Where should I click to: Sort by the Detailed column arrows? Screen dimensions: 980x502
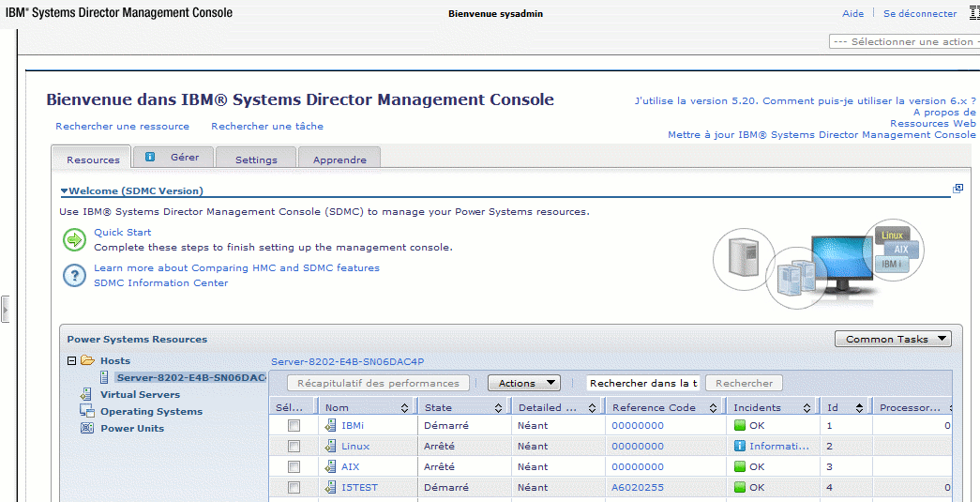(592, 408)
